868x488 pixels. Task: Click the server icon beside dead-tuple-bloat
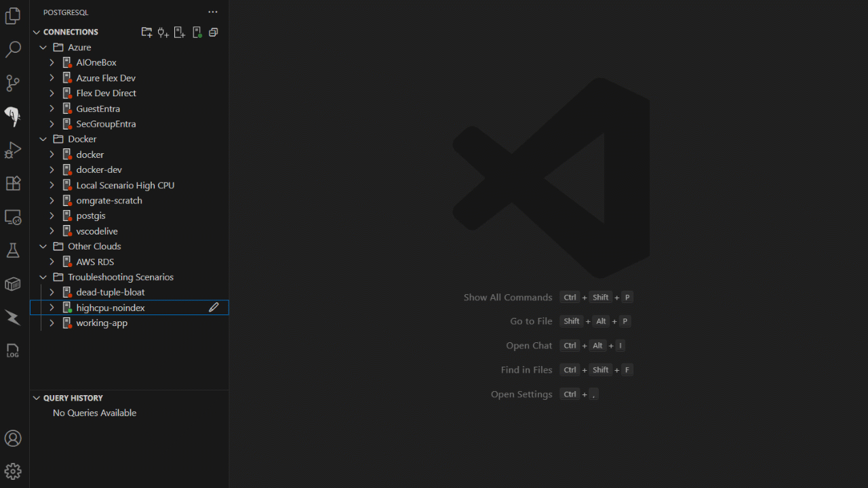tap(67, 292)
